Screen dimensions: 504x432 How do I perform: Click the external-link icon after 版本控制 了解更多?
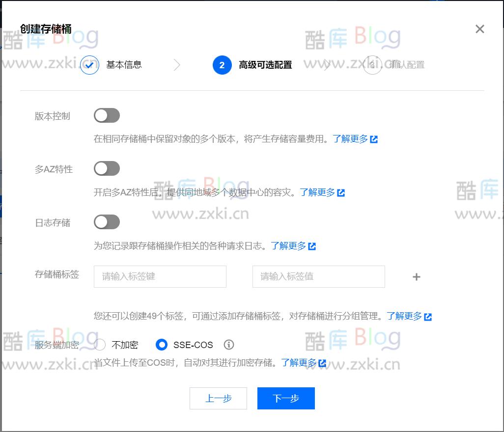tap(374, 139)
